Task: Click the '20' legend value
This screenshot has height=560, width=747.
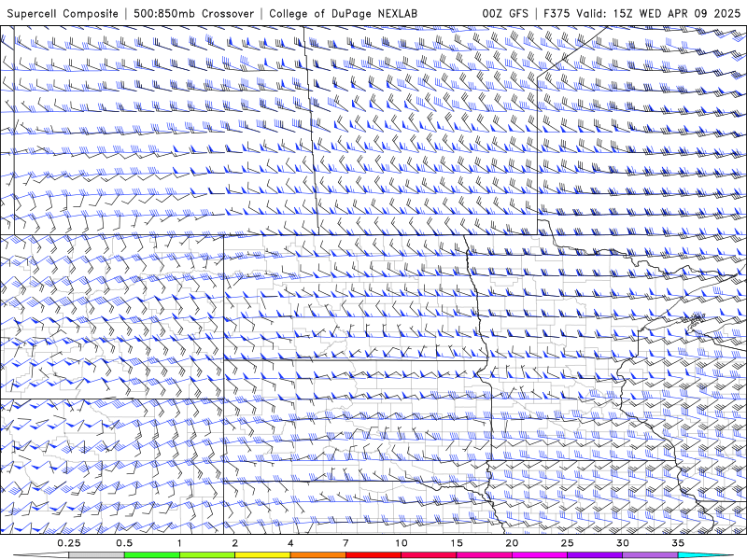Action: [512, 543]
